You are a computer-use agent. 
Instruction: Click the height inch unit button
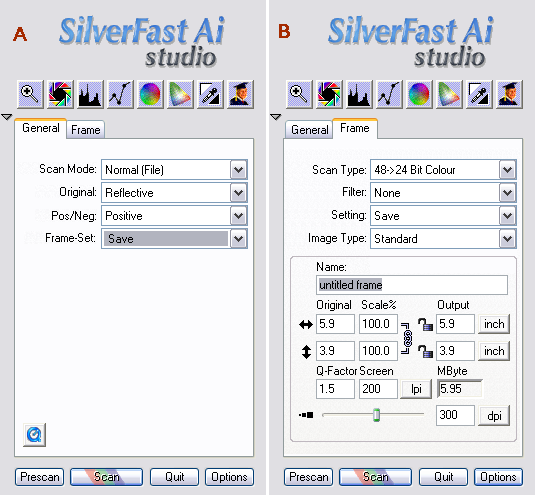coord(494,351)
